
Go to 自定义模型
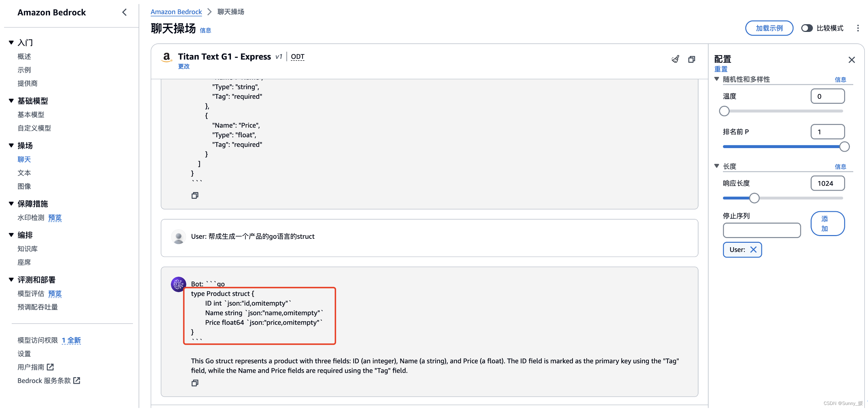[34, 128]
